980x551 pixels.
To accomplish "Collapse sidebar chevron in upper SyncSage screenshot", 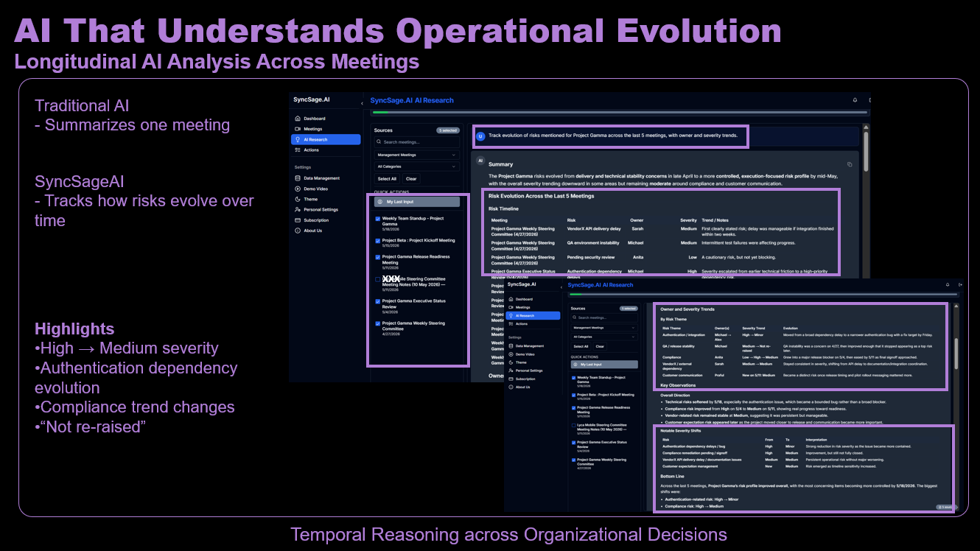I will click(x=362, y=103).
